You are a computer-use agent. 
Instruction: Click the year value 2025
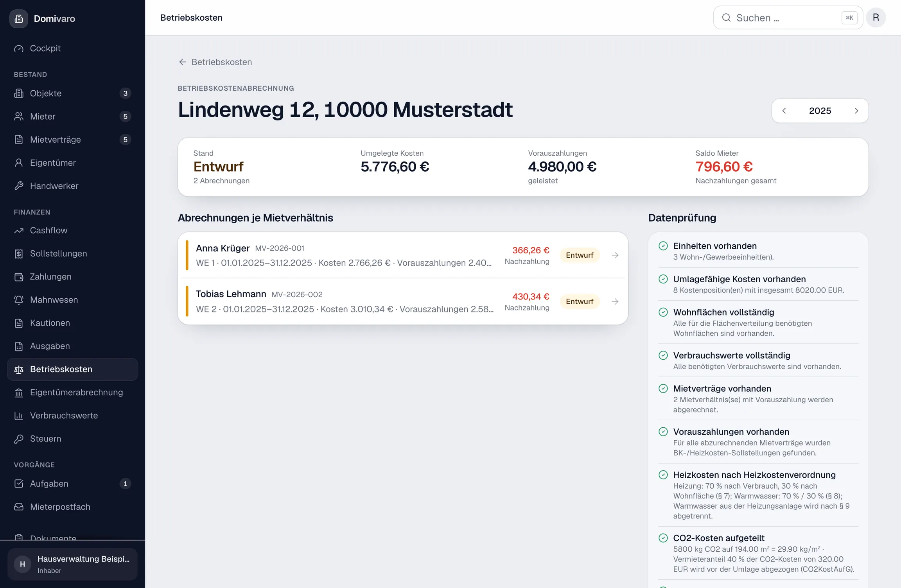820,111
